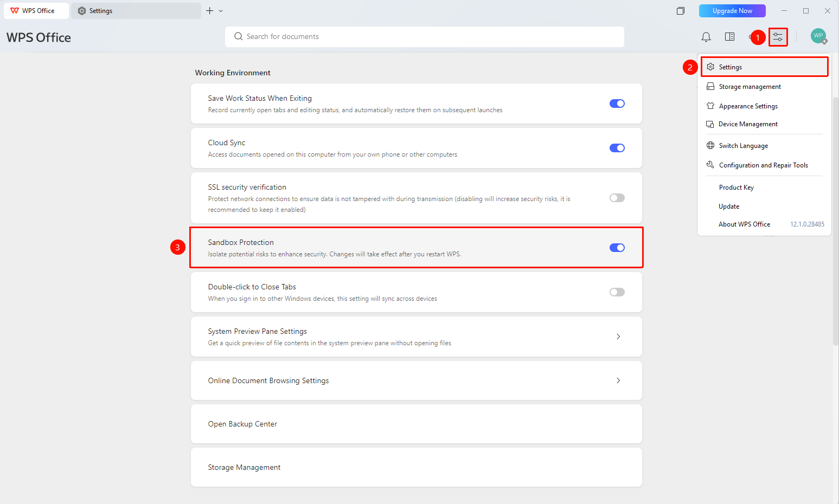Open the sidebar layout panel icon
This screenshot has width=839, height=504.
[x=729, y=37]
